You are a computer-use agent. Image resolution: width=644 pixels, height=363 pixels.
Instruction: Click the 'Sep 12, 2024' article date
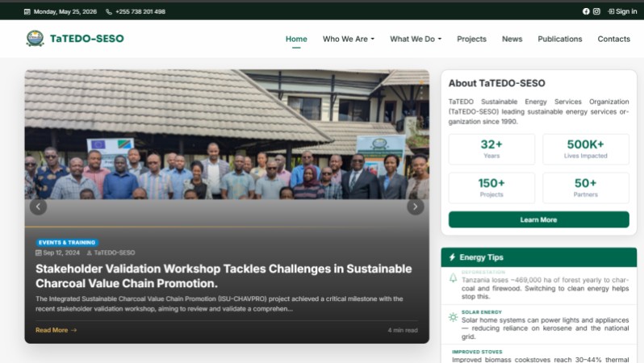pos(61,253)
